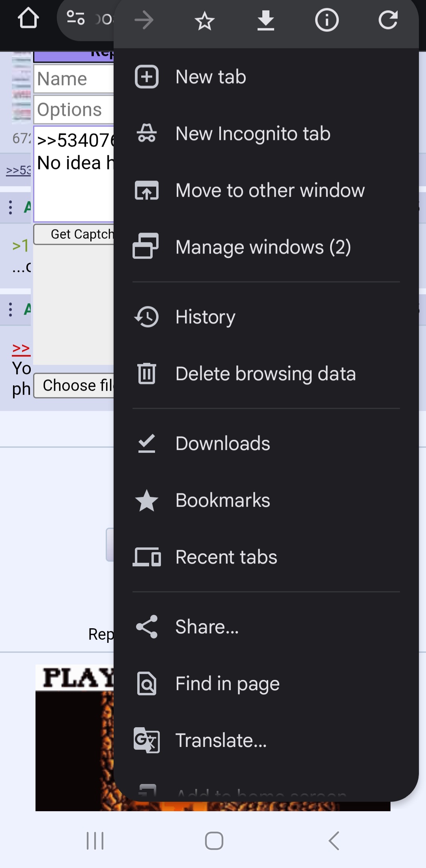Tap the Android back button
This screenshot has height=868, width=426.
point(334,841)
